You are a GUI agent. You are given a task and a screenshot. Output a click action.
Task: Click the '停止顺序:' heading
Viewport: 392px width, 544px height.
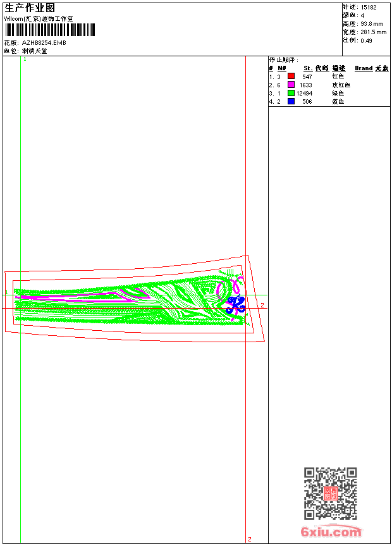284,60
